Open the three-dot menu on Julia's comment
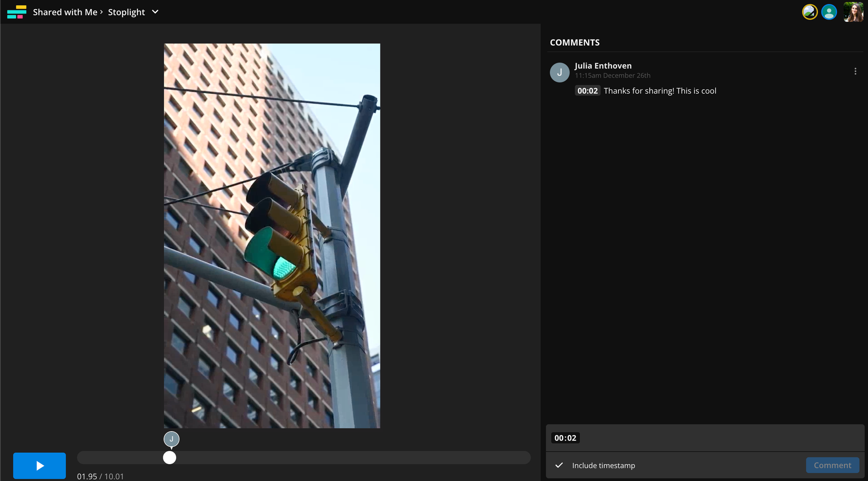This screenshot has height=481, width=868. coord(855,71)
